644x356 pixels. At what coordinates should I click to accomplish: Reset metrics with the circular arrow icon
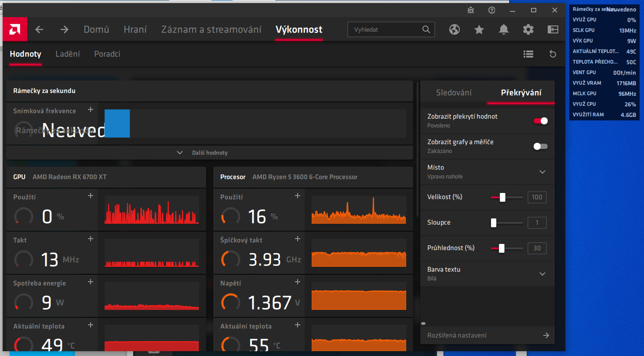click(553, 54)
